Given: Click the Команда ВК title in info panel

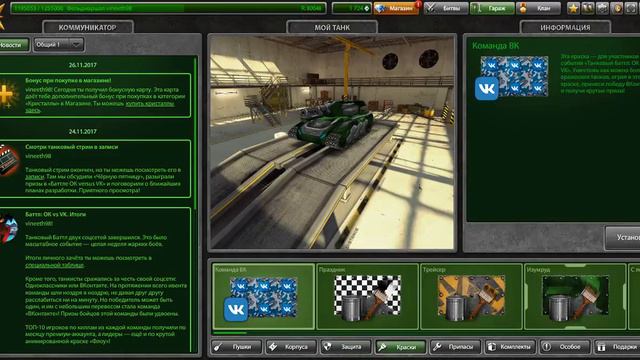Looking at the screenshot, I should click(496, 46).
